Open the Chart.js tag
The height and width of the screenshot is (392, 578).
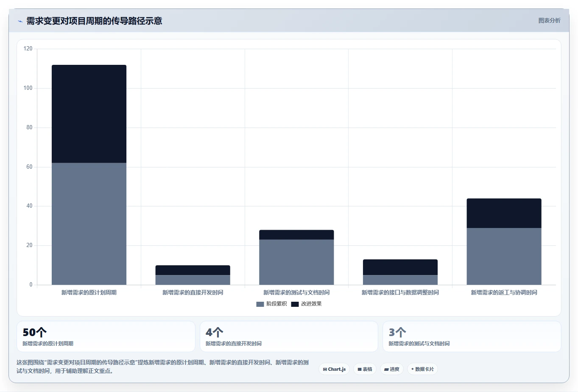tap(334, 369)
